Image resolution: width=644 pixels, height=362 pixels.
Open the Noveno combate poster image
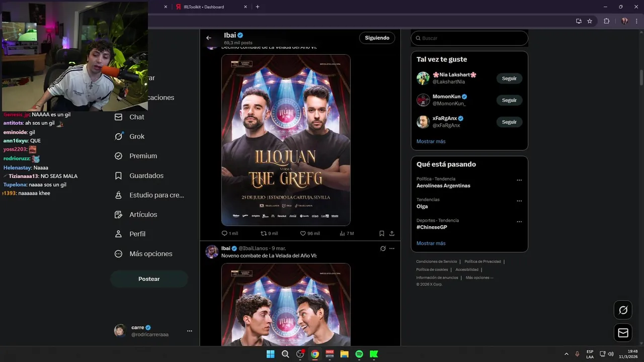point(286,304)
